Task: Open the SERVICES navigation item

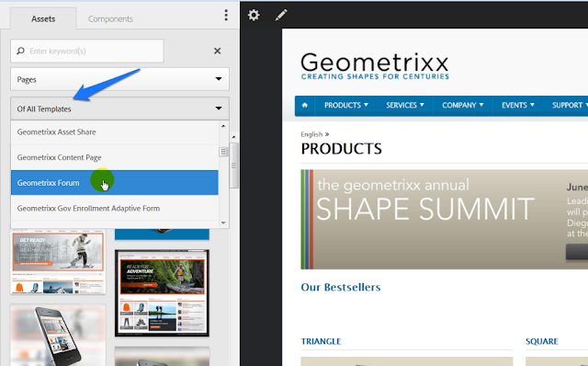Action: point(404,105)
